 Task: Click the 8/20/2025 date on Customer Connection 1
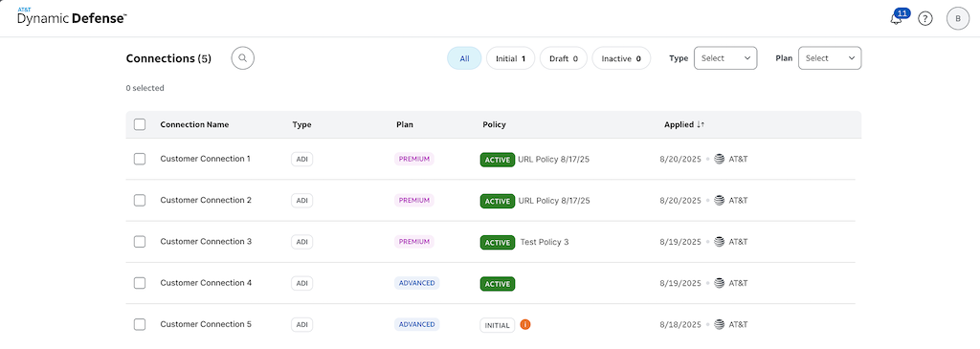680,160
